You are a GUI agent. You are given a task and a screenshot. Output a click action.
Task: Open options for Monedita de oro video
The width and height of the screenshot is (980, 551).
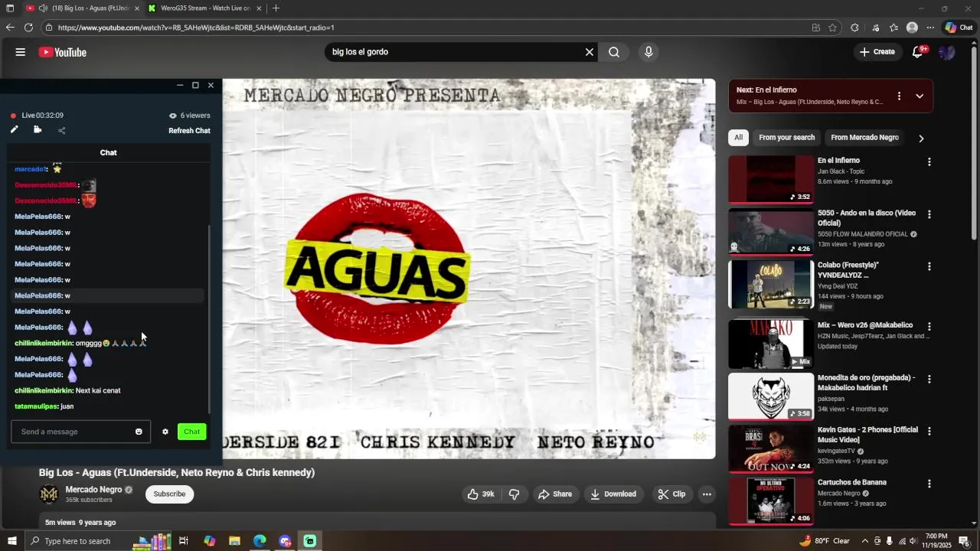click(929, 379)
